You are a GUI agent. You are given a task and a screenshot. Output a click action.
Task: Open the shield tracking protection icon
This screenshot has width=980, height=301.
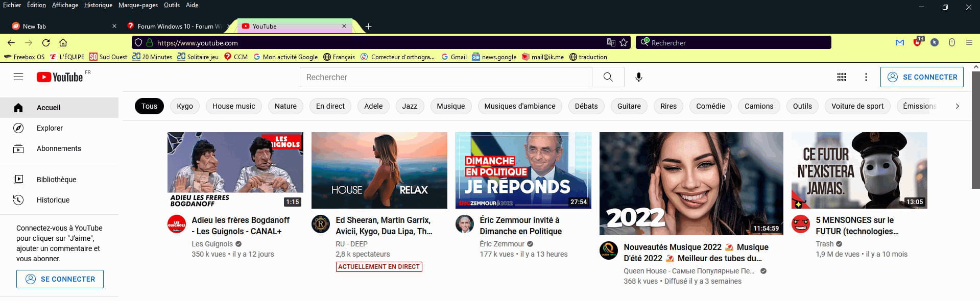[138, 43]
